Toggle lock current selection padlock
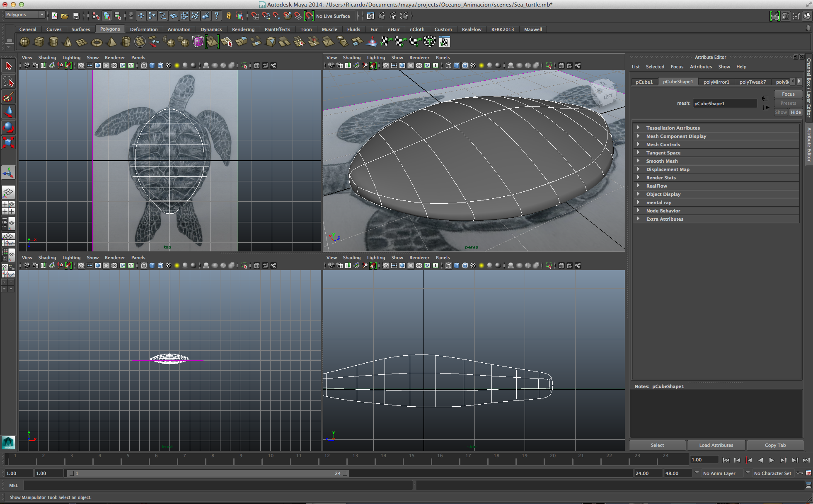The image size is (813, 504). [x=228, y=16]
